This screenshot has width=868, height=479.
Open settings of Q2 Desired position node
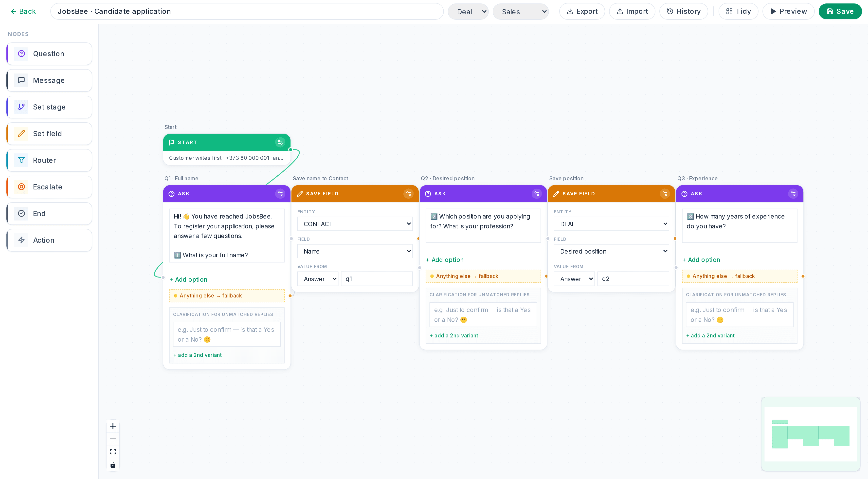[x=537, y=193]
